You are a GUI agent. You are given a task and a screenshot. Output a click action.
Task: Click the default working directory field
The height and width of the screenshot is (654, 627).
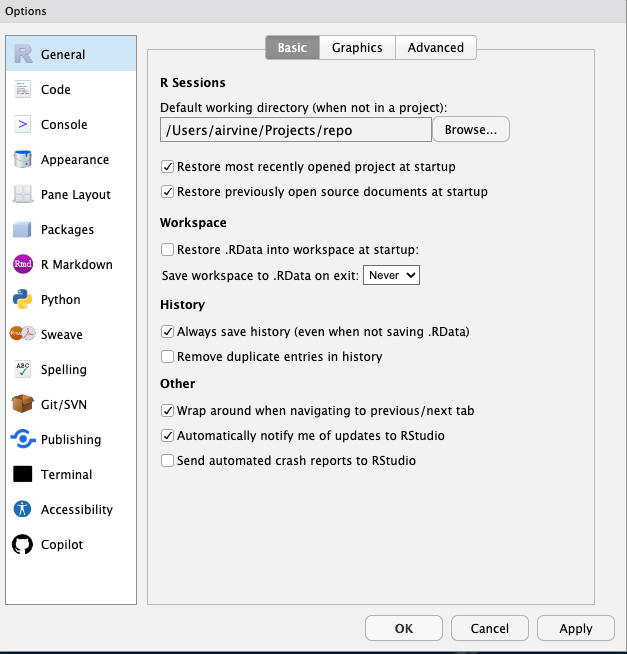click(296, 130)
